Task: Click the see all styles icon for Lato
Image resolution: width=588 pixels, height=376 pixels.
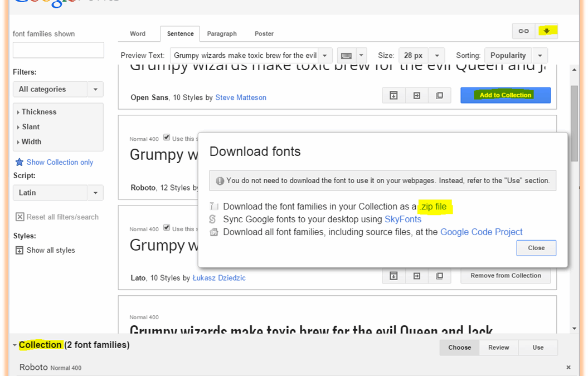Action: coord(393,276)
